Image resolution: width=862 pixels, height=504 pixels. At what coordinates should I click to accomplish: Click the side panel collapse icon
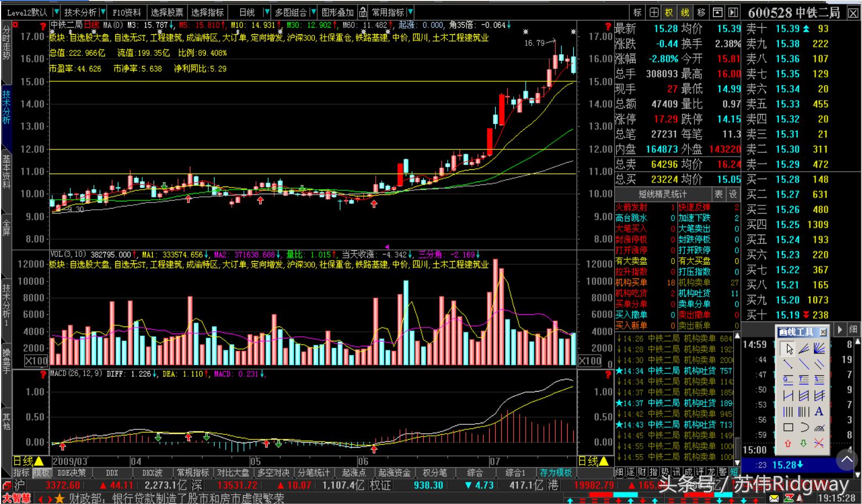coord(733,12)
